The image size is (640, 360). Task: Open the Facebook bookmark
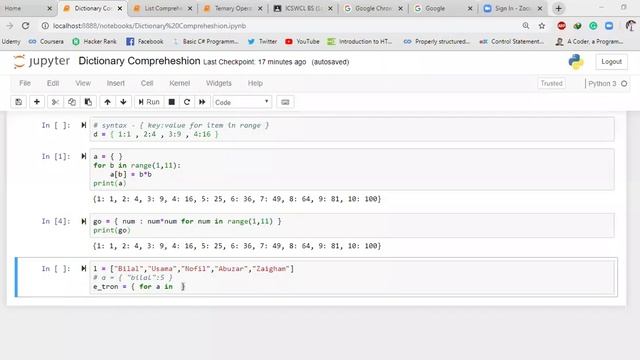[x=145, y=41]
